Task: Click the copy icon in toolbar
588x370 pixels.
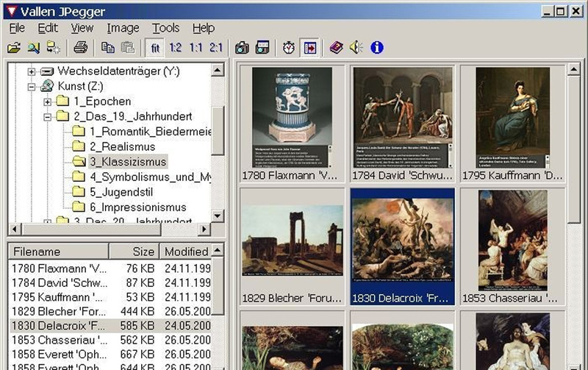Action: [x=108, y=48]
